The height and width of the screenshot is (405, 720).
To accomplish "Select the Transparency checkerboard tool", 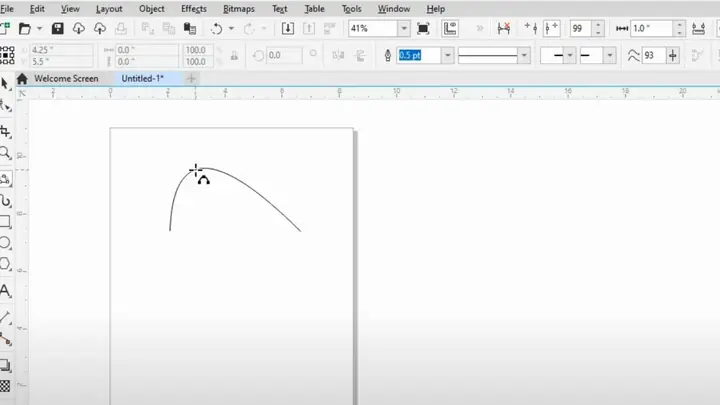I will click(5, 386).
